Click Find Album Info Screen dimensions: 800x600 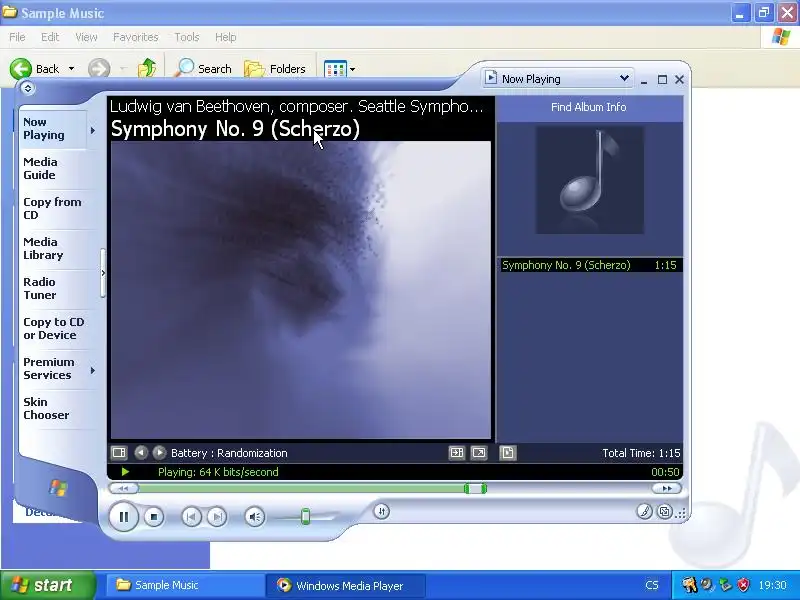(x=588, y=107)
